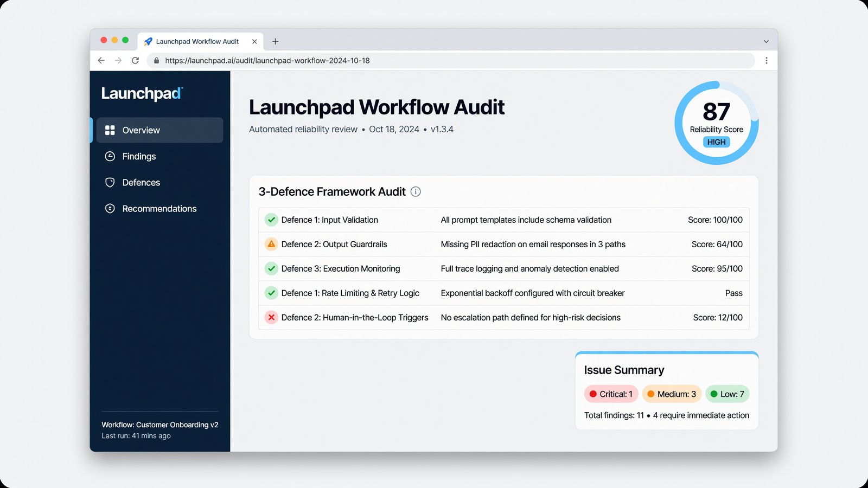The width and height of the screenshot is (868, 488).
Task: Select the Launchpad Workflow Audit browser tab
Action: [201, 41]
